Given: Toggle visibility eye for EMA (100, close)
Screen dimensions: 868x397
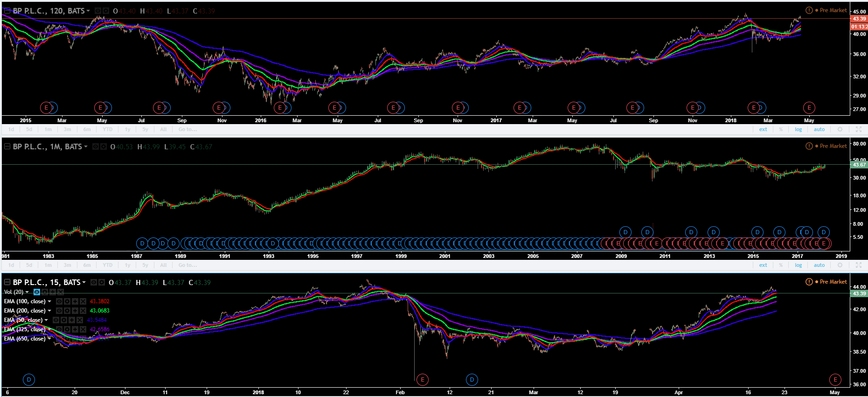Looking at the screenshot, I should point(59,301).
